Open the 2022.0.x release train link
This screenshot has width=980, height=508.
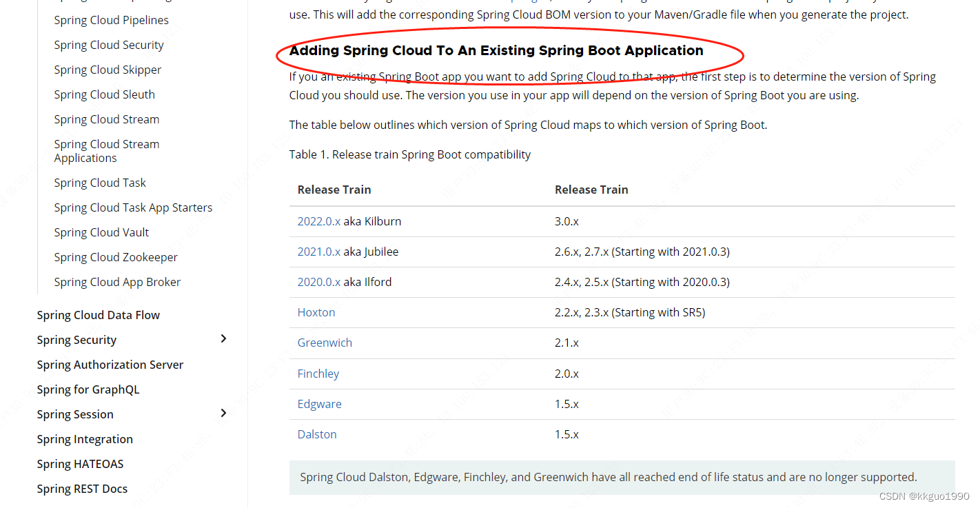[x=318, y=221]
